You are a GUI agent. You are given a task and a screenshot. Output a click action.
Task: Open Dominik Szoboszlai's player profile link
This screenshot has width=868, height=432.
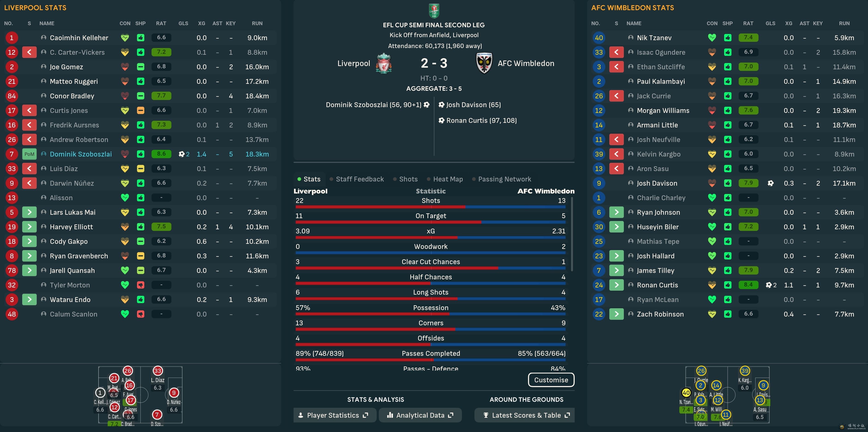[x=81, y=154]
